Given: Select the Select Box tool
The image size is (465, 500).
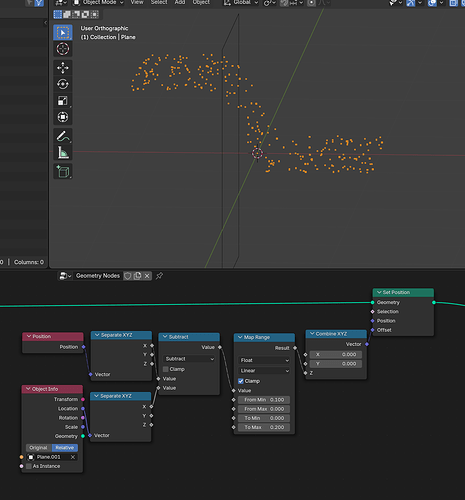Looking at the screenshot, I should [x=63, y=32].
